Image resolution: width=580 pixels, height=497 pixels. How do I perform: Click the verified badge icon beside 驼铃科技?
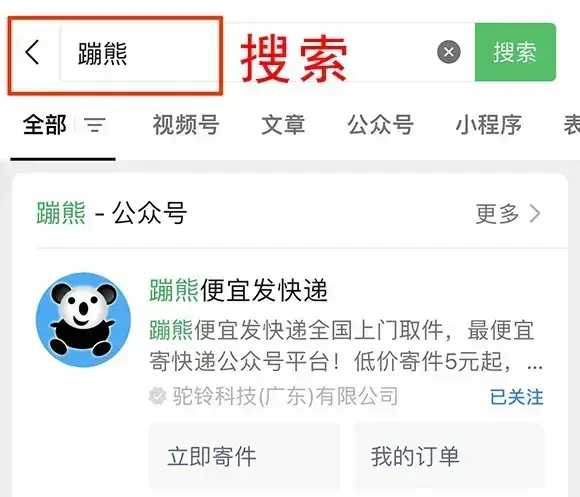tap(158, 396)
